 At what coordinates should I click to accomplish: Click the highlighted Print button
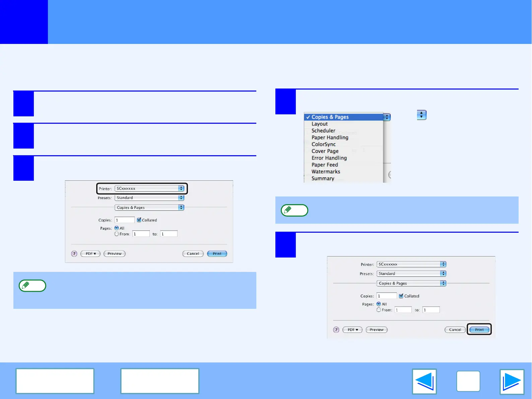[479, 330]
